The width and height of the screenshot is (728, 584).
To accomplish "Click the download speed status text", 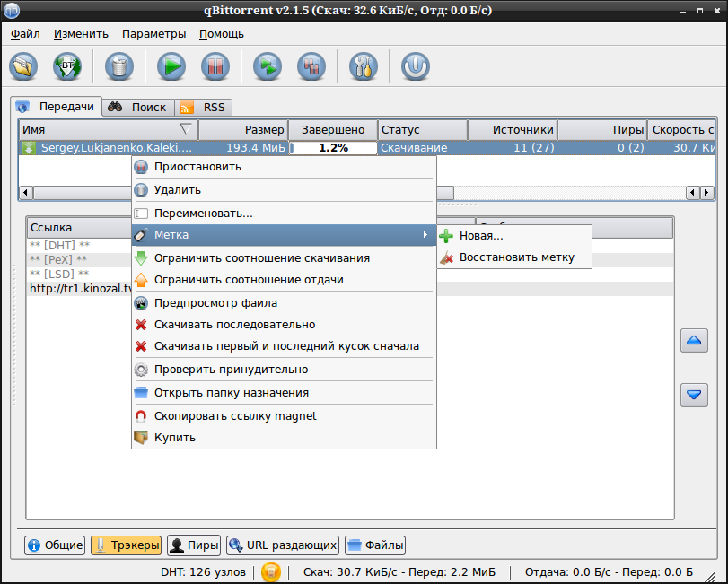I will [399, 572].
